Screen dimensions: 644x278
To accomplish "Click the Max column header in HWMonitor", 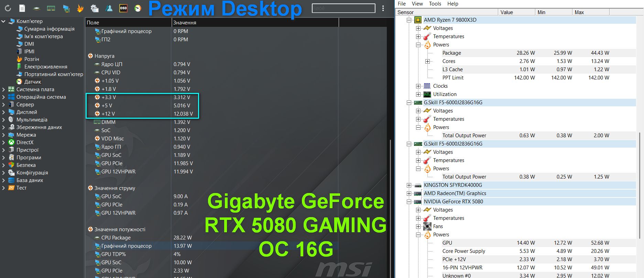I will 591,12.
